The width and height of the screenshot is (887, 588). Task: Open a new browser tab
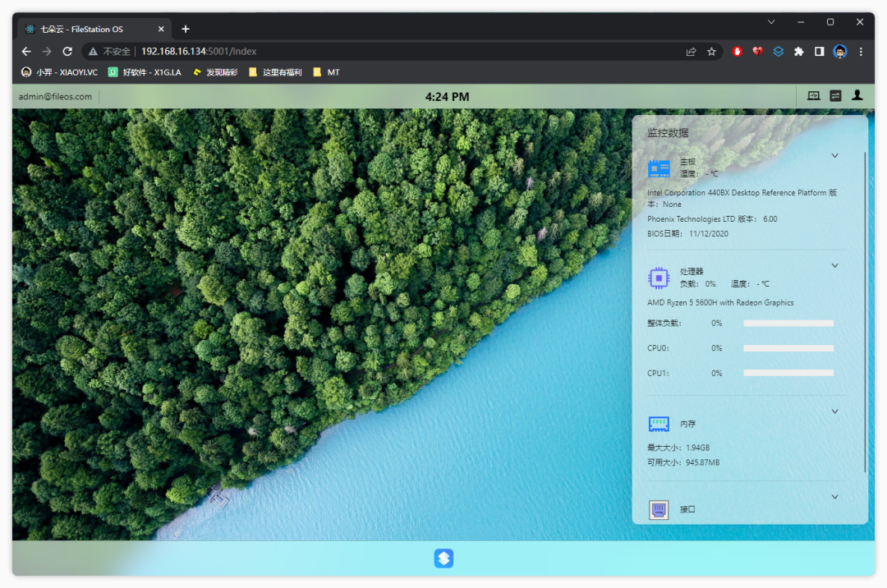coord(186,29)
